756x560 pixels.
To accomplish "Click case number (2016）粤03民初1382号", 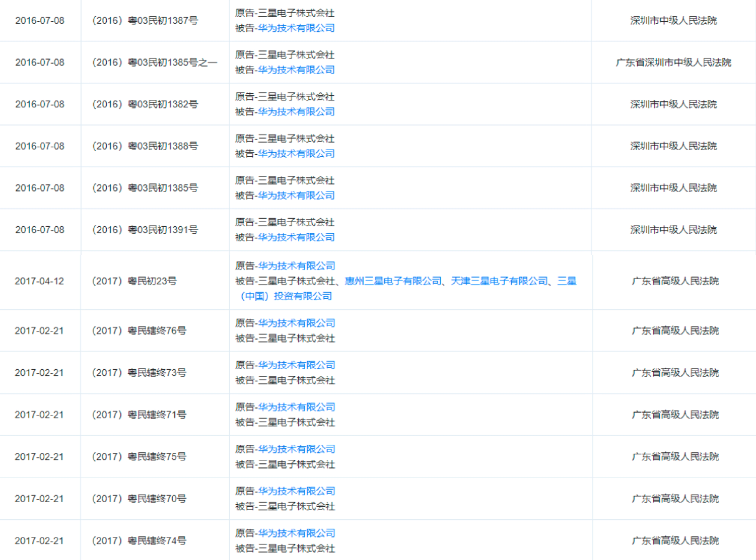I will coord(145,104).
